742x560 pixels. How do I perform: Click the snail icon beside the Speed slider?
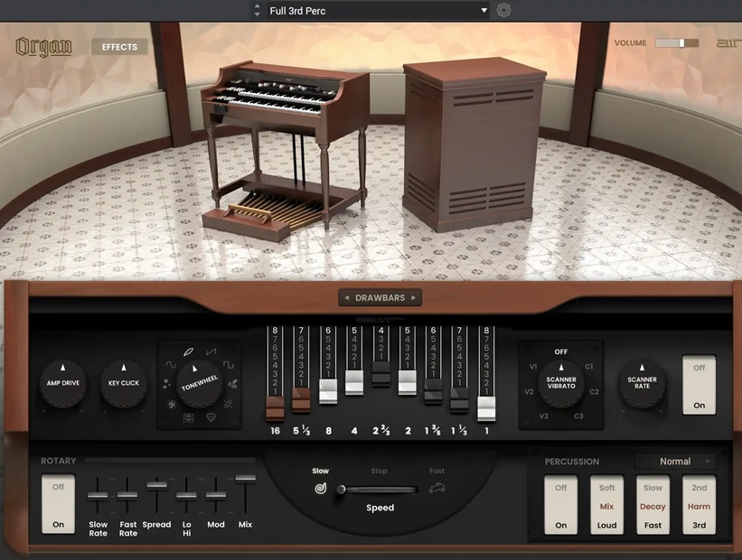tap(320, 489)
